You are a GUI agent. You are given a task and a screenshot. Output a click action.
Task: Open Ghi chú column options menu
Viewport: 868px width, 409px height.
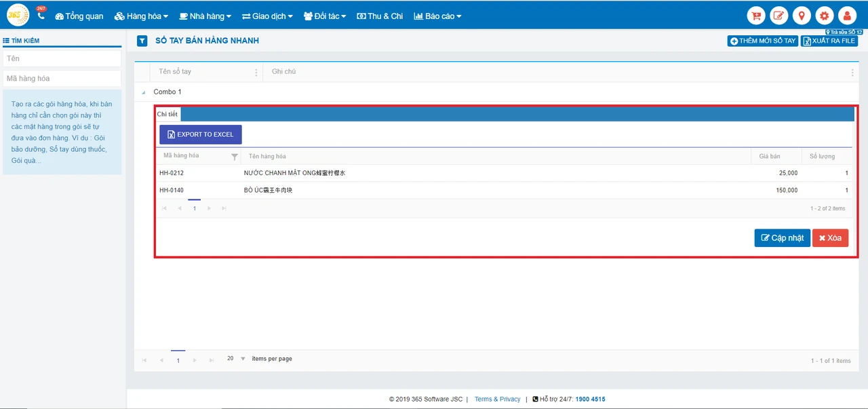[x=852, y=72]
